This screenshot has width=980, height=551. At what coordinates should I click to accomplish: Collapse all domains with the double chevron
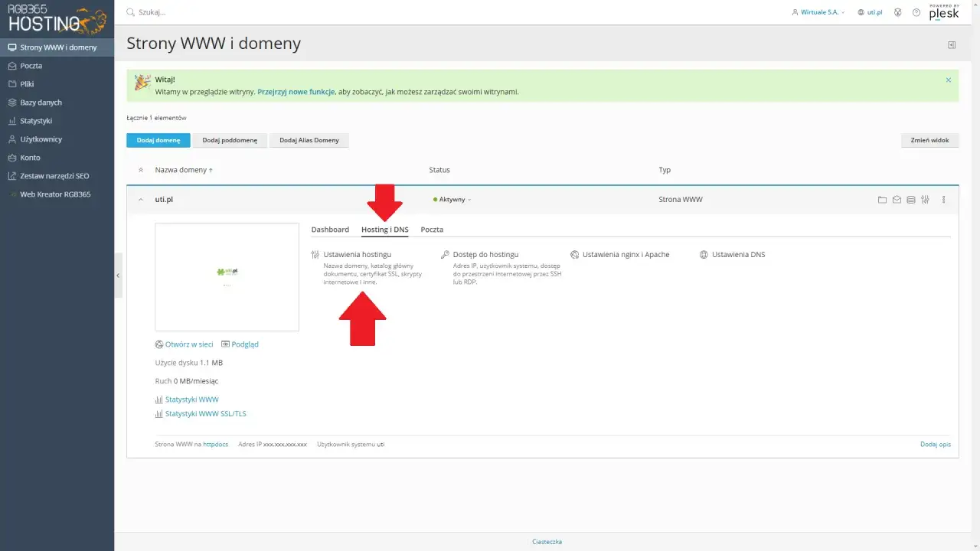pyautogui.click(x=140, y=170)
